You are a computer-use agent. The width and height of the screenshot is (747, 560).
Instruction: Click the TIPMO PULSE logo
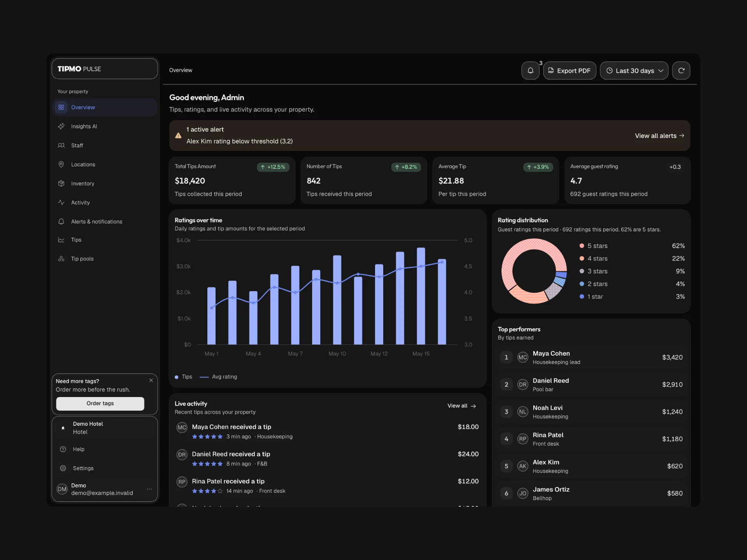pos(79,69)
